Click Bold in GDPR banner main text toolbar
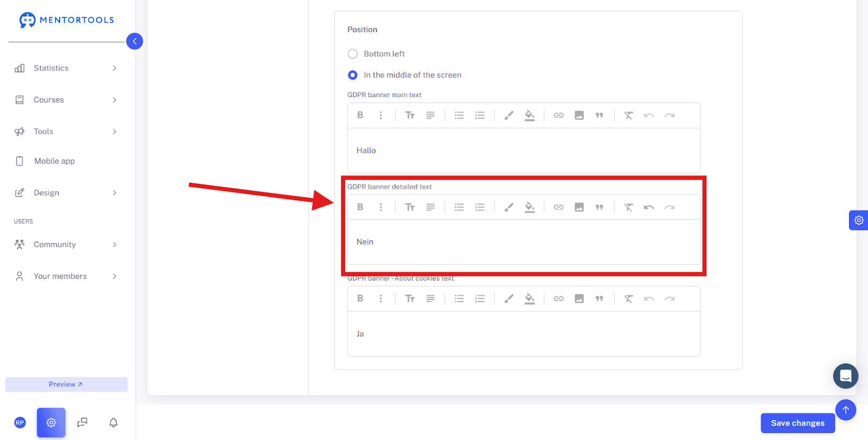 point(360,115)
